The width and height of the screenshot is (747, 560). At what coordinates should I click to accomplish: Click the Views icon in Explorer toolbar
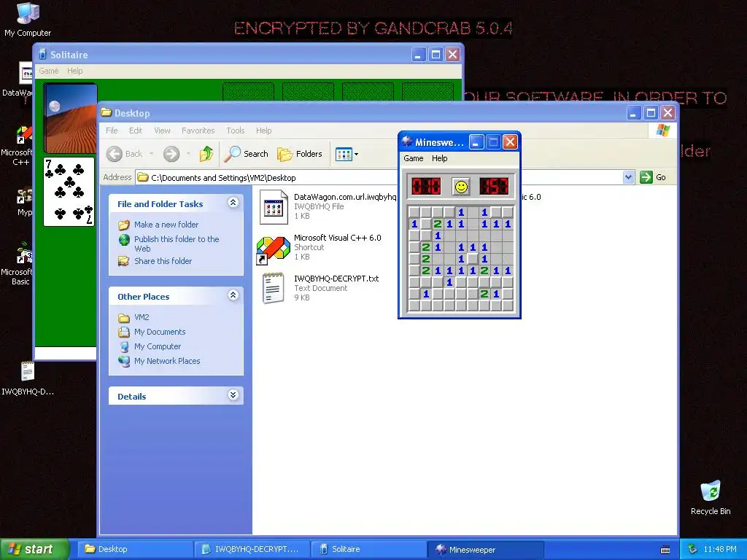(344, 154)
